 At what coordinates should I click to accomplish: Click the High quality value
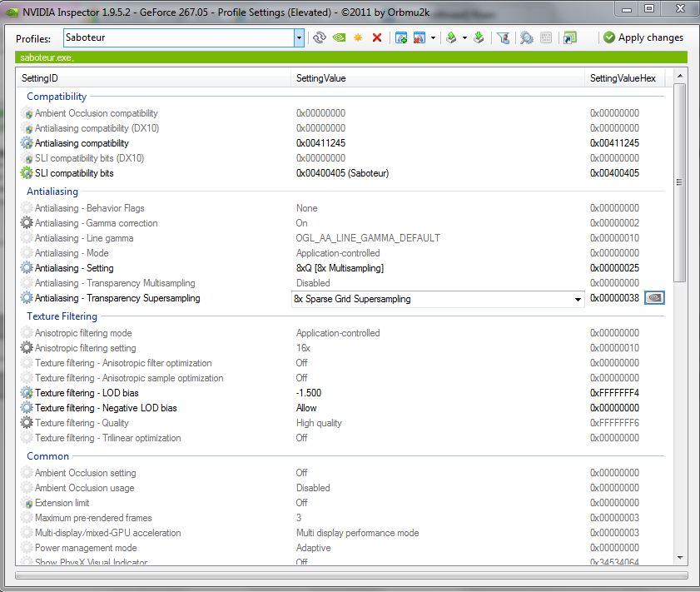pos(319,423)
